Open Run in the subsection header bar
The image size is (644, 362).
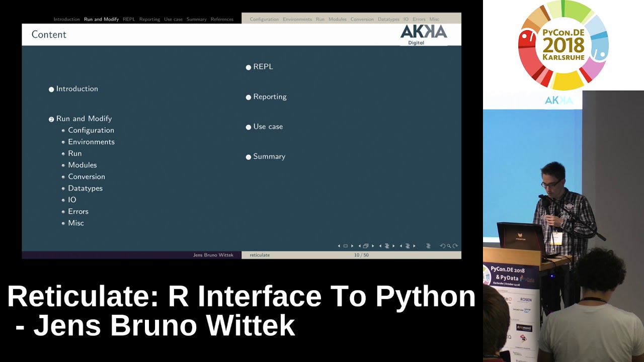click(320, 19)
